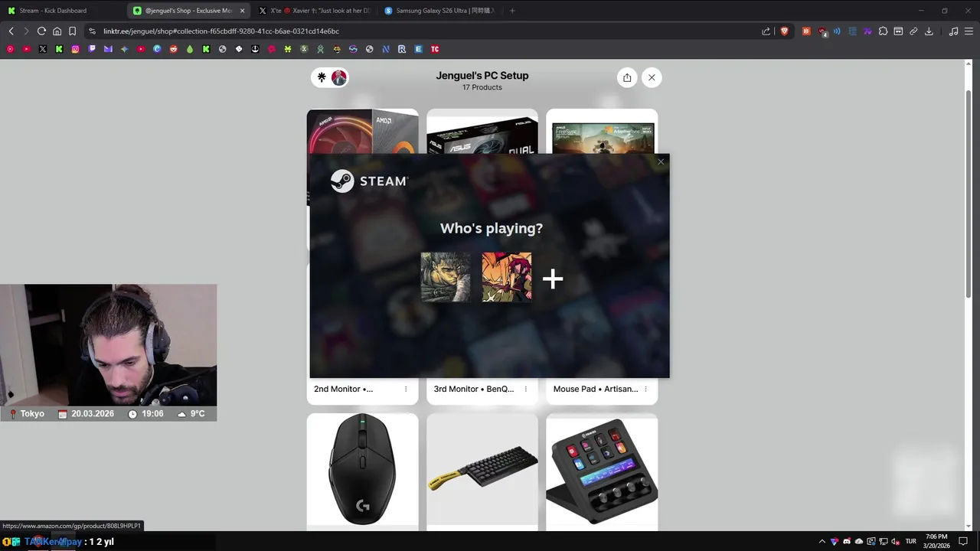This screenshot has height=551, width=980.
Task: Open the Gmail bookmark in bookmarks bar
Action: pos(108,49)
